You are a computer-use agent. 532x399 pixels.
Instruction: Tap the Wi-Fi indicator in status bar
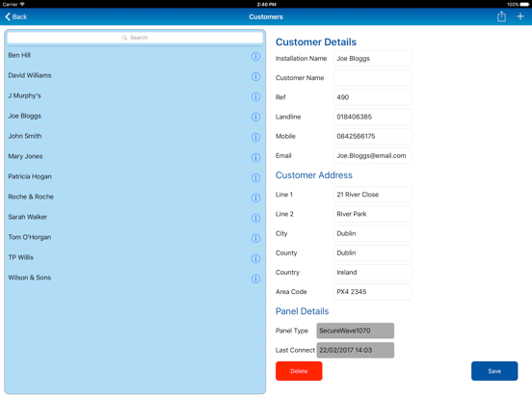22,4
